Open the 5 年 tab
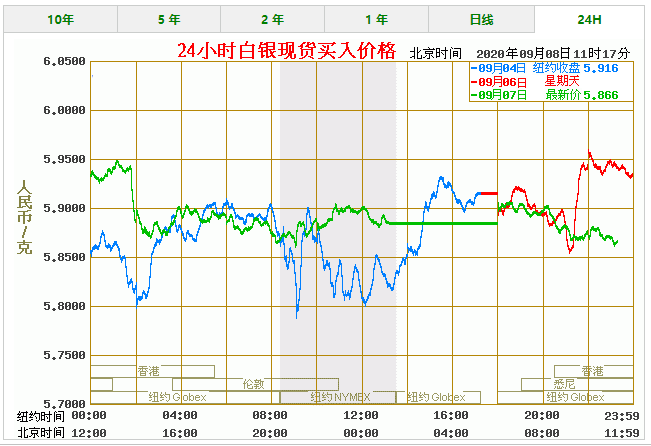 point(169,19)
